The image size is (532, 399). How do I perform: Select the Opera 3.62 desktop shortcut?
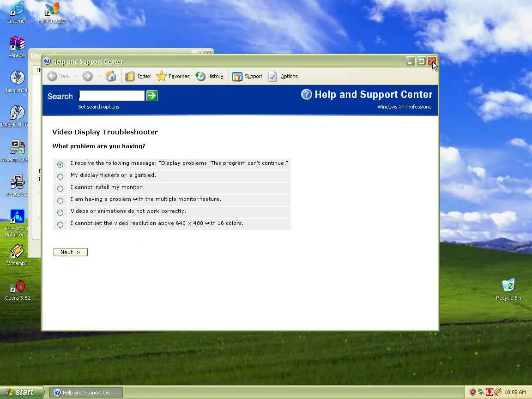pos(17,290)
